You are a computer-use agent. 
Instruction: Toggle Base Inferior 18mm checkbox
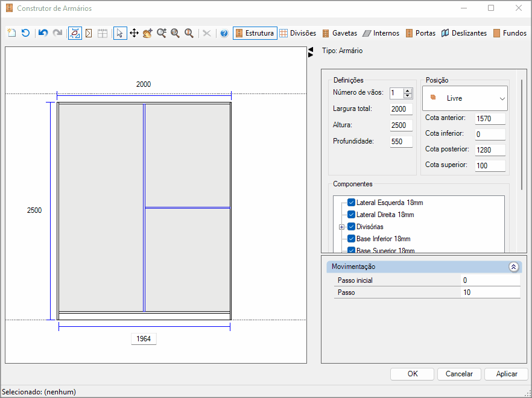click(x=352, y=239)
